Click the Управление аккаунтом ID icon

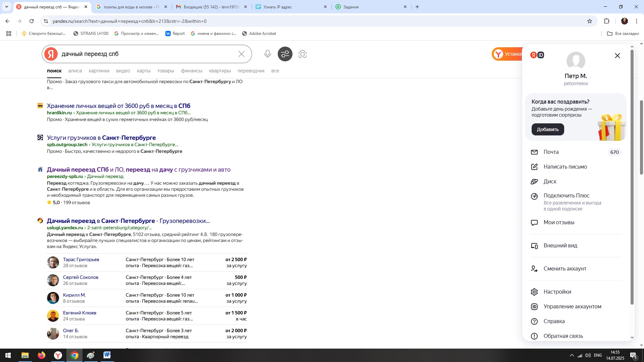coord(534,307)
